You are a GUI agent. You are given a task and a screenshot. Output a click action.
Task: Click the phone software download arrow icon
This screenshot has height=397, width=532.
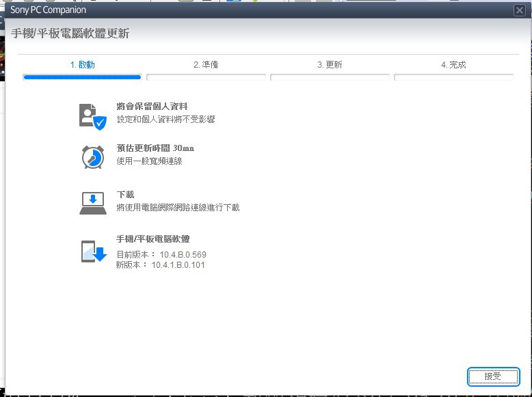(94, 251)
